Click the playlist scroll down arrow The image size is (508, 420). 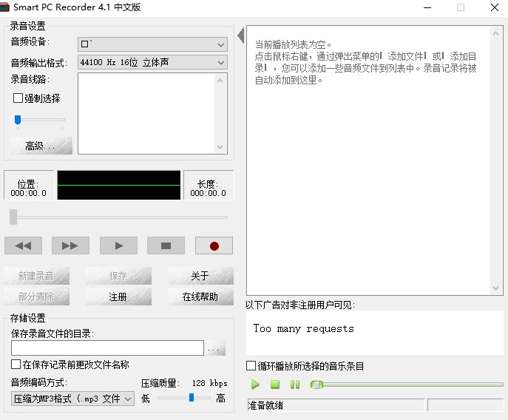click(495, 288)
